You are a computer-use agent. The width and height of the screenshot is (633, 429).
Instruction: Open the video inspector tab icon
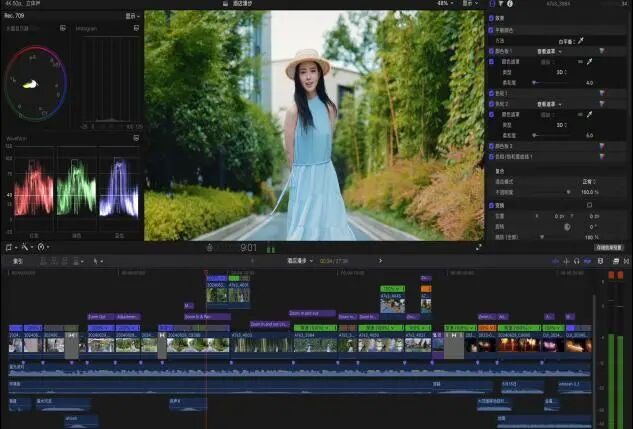[492, 4]
